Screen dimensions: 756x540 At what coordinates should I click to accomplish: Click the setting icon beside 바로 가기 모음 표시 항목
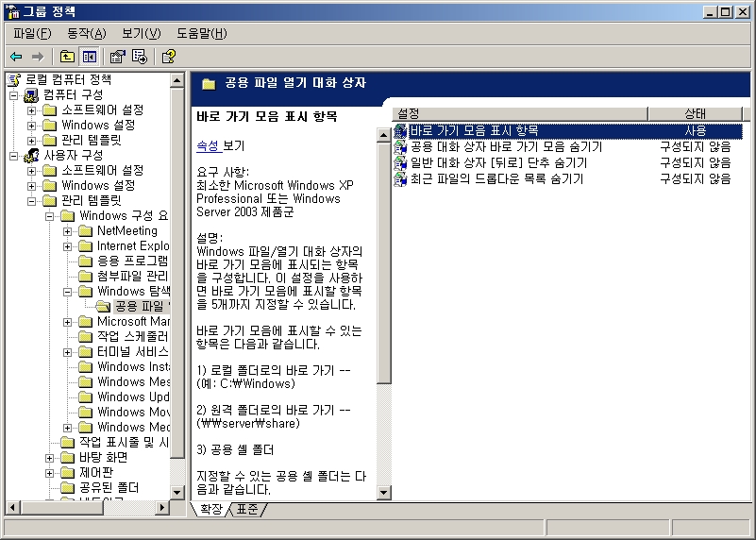click(x=400, y=130)
